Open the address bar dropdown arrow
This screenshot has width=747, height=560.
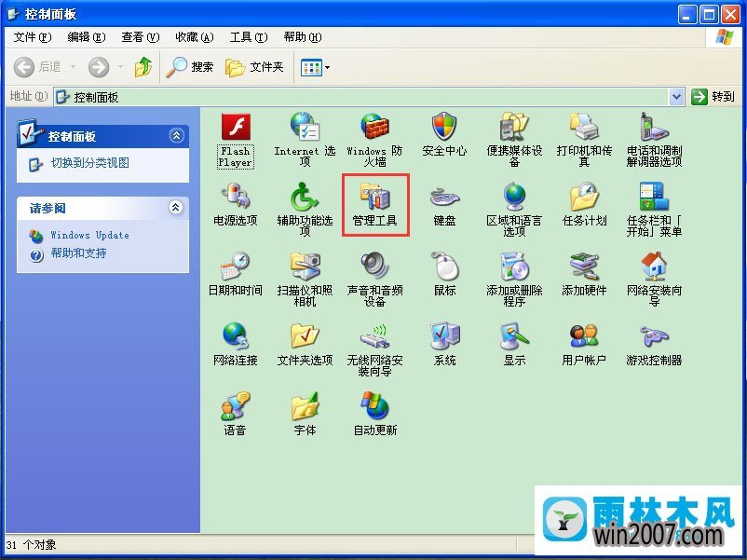pyautogui.click(x=676, y=97)
